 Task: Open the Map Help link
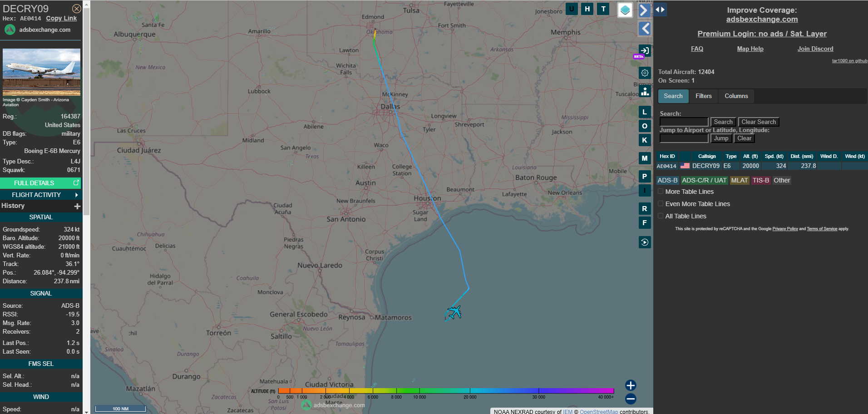(750, 49)
